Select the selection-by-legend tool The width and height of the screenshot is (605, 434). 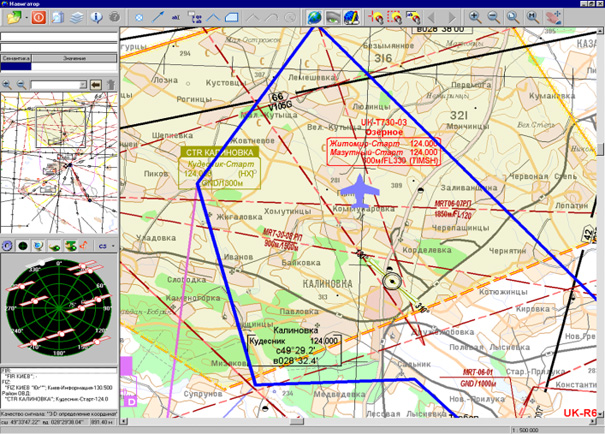(x=413, y=17)
